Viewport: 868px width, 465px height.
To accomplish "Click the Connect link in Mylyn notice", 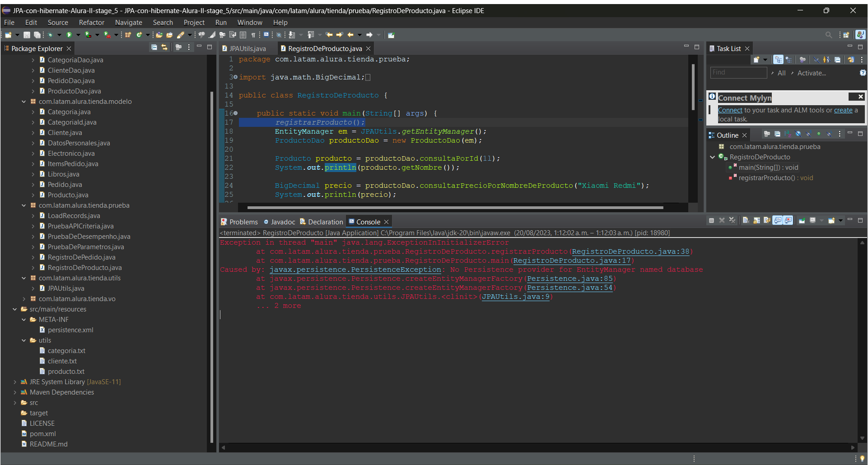I will click(x=730, y=110).
